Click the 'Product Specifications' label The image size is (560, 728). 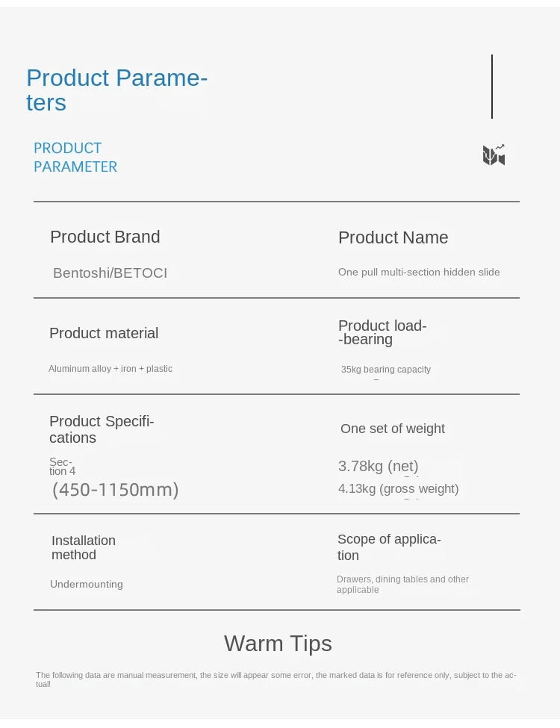pos(102,429)
